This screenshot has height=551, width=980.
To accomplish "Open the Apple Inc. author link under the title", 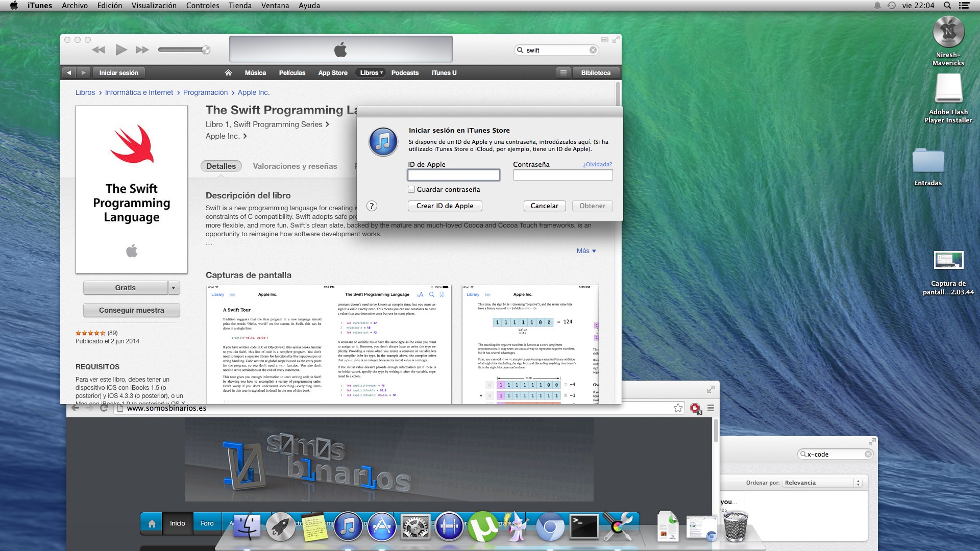I will point(226,136).
